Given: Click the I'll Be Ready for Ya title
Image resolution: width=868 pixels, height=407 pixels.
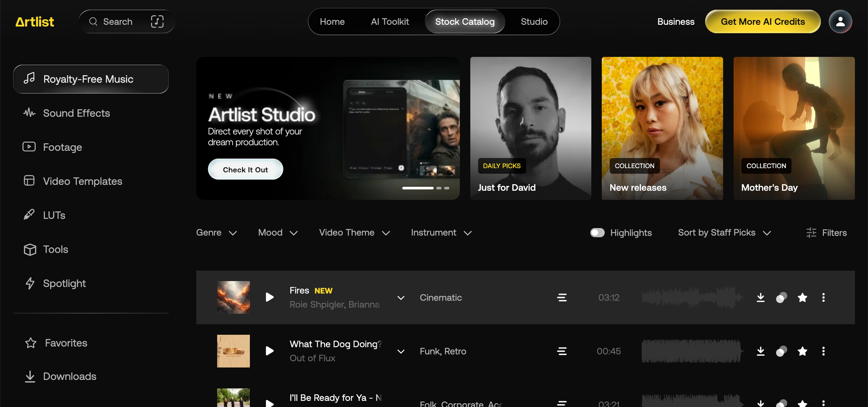Looking at the screenshot, I should [335, 397].
